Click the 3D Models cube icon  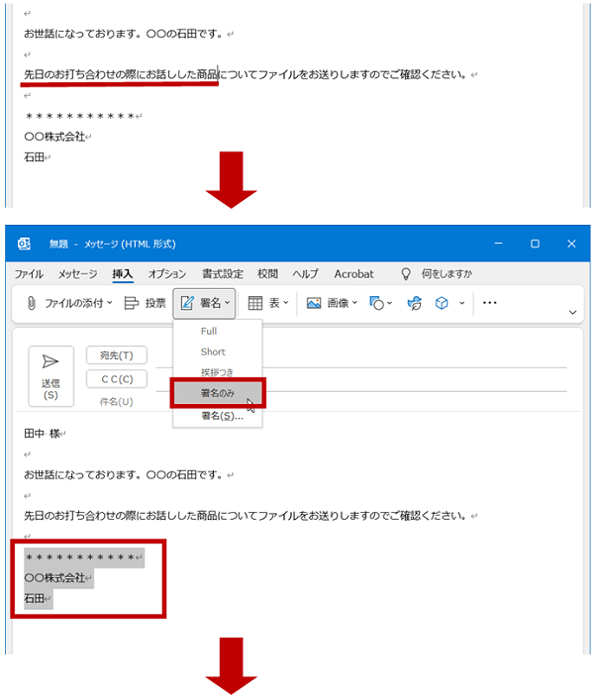(x=443, y=303)
